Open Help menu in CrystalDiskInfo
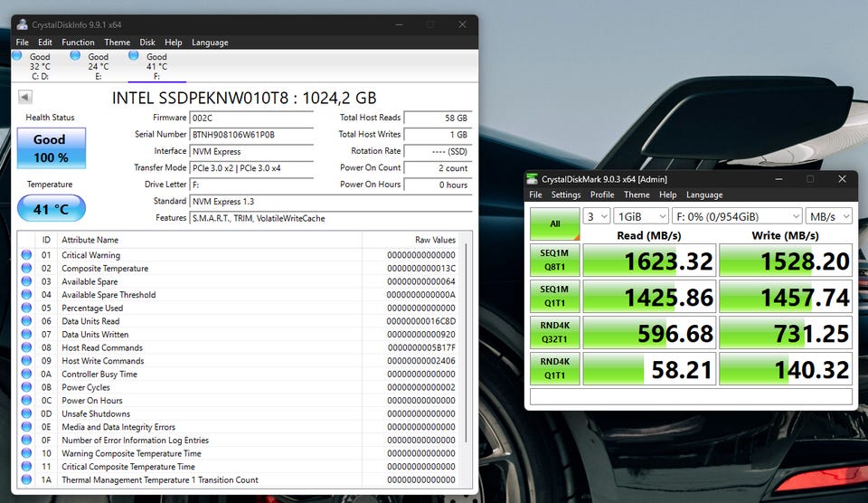868x503 pixels. tap(174, 43)
